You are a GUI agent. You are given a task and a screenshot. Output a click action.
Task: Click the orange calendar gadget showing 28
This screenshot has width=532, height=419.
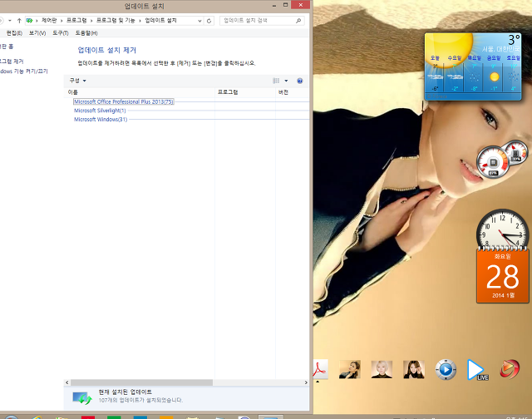[502, 277]
